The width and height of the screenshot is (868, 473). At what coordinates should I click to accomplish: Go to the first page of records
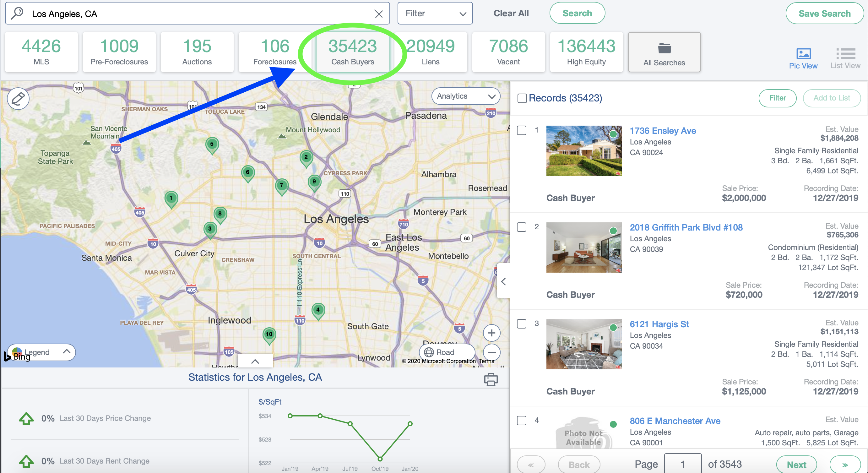531,465
